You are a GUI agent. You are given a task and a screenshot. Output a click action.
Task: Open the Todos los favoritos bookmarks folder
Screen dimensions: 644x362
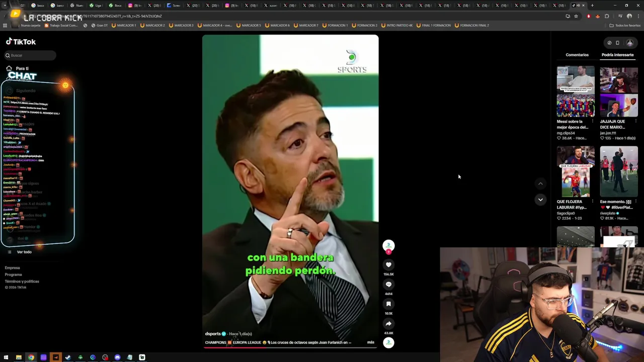[x=625, y=25]
